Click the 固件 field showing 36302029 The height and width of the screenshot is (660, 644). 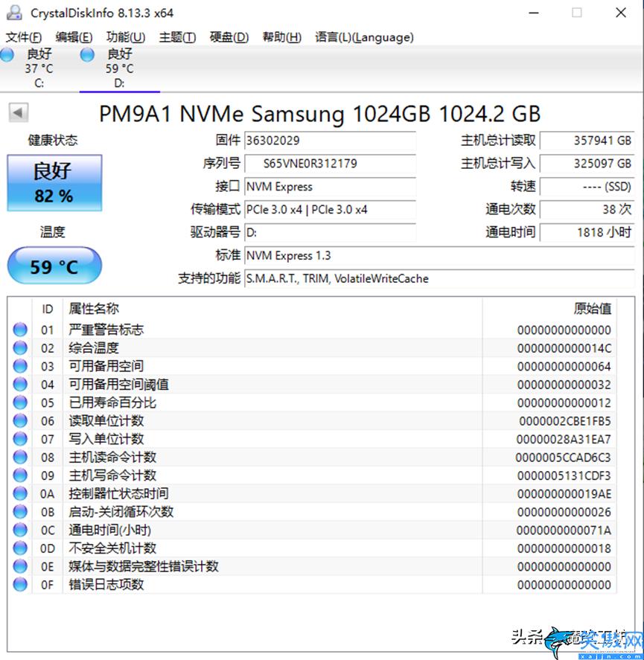pos(330,141)
